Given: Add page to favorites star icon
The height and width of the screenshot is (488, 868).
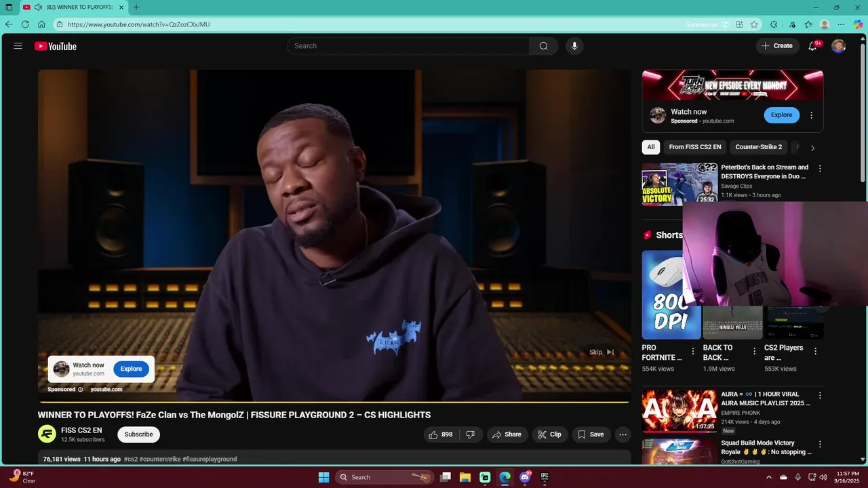Looking at the screenshot, I should point(754,24).
